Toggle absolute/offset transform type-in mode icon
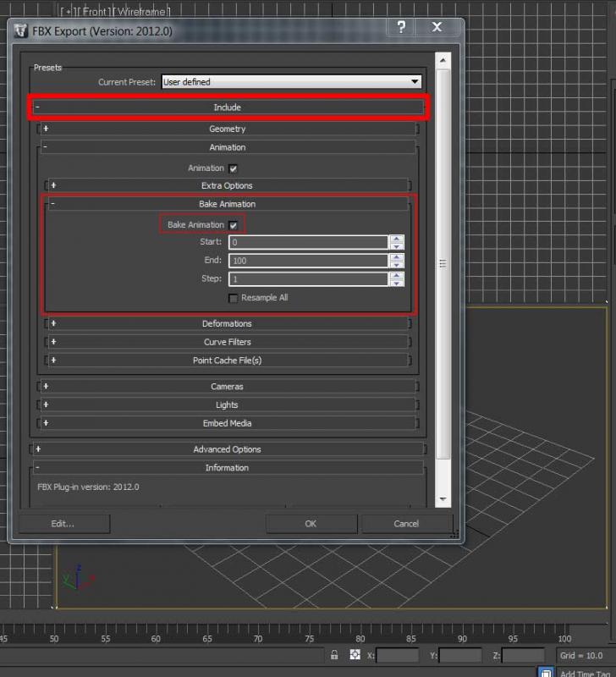 (355, 654)
